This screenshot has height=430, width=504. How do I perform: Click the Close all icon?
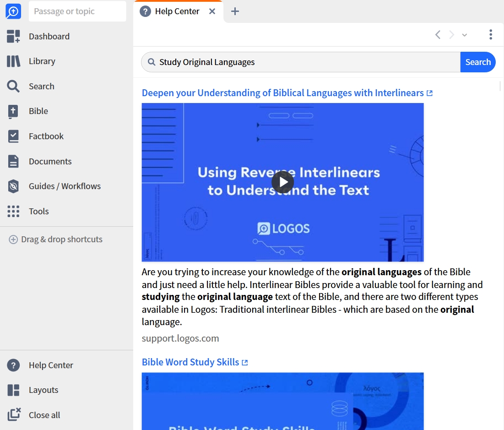14,414
